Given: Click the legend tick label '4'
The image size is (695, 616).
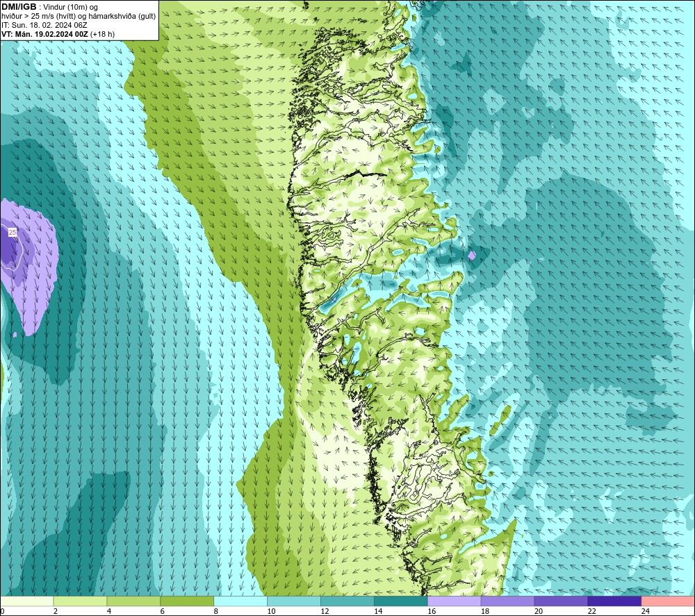Looking at the screenshot, I should [x=109, y=611].
